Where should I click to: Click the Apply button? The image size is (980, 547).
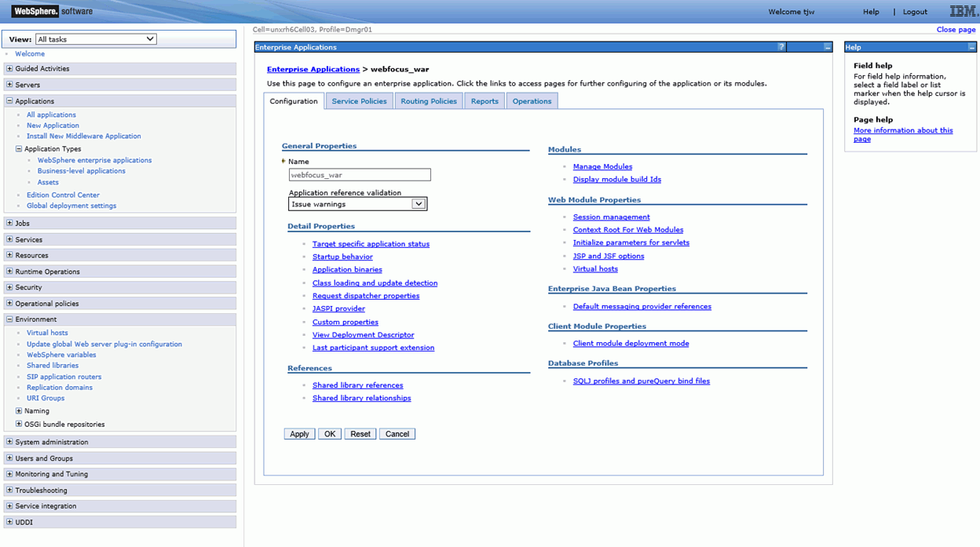click(299, 434)
